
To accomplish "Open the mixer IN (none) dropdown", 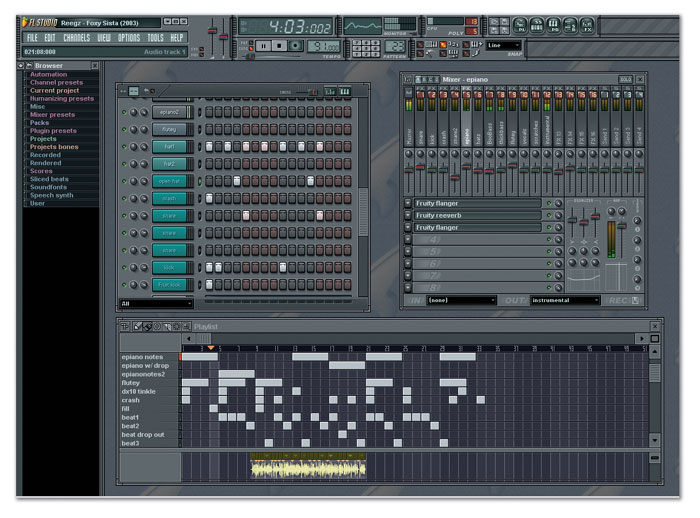I will tap(461, 301).
